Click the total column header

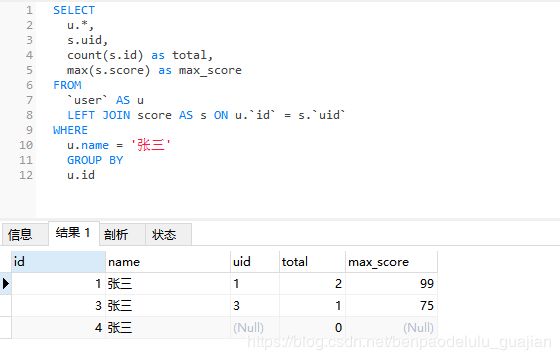(x=312, y=262)
